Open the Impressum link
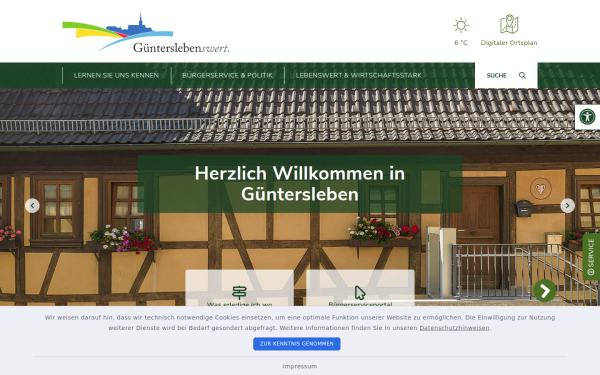 [x=300, y=366]
